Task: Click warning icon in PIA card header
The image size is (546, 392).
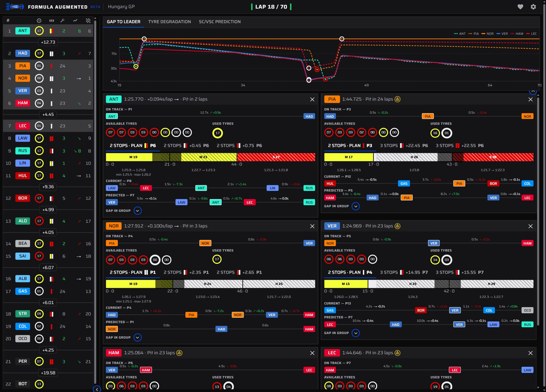Action: 397,99
